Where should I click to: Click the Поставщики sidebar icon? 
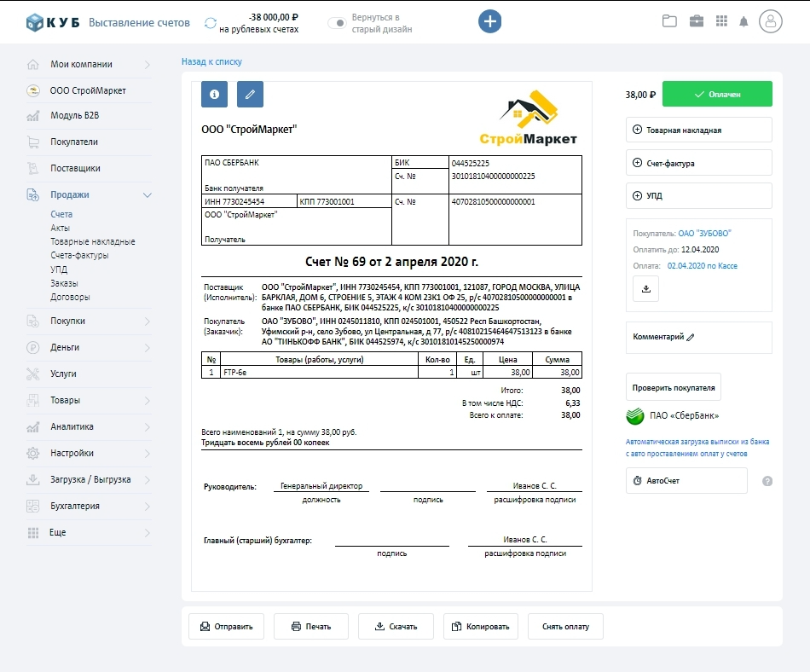(x=33, y=168)
